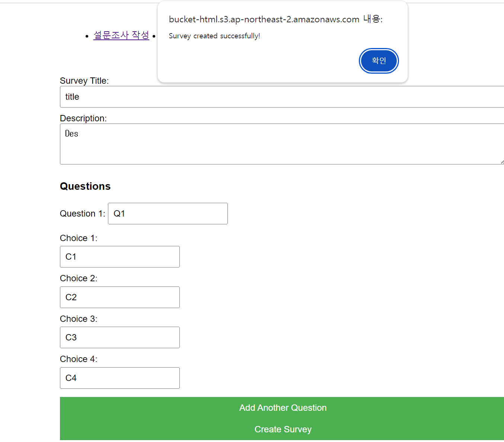Select the 'Survey created successfully!' alert message
The height and width of the screenshot is (442, 504).
pyautogui.click(x=214, y=36)
